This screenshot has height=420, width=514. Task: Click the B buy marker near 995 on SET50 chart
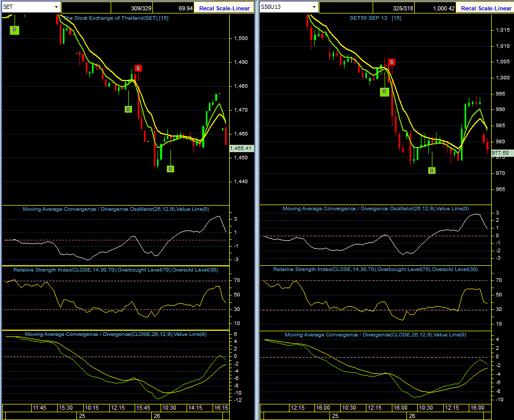(385, 92)
